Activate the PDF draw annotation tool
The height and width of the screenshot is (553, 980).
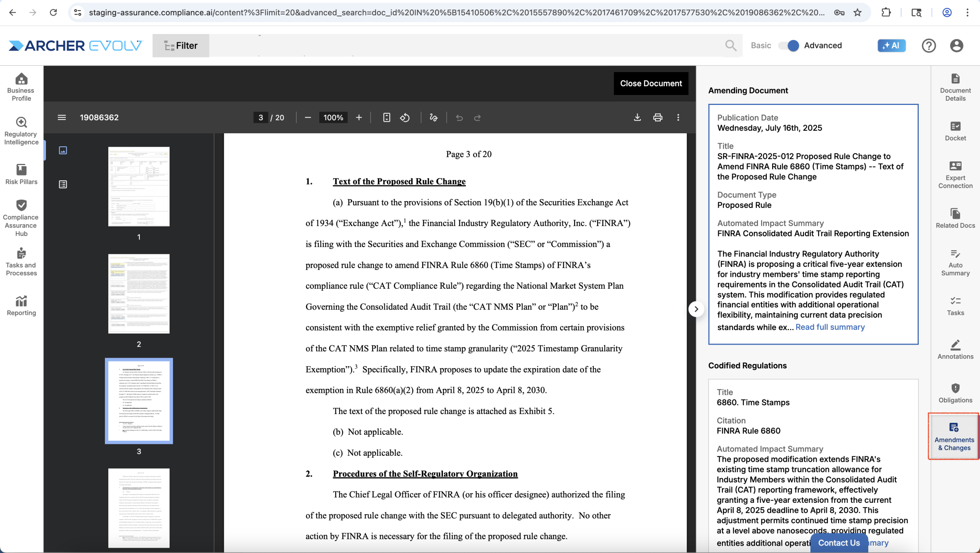433,118
